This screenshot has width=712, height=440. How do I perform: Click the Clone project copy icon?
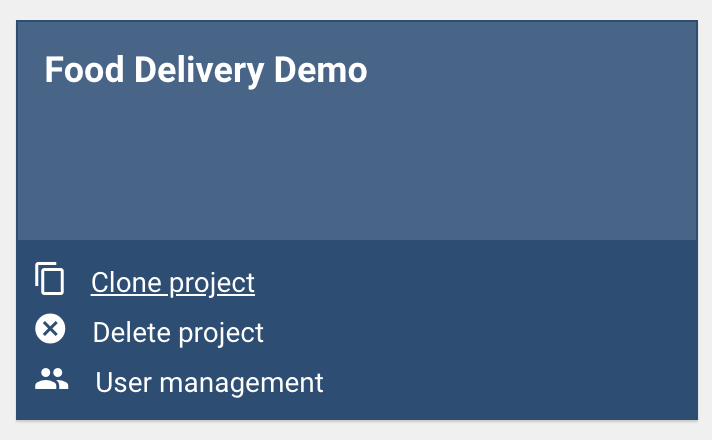50,279
